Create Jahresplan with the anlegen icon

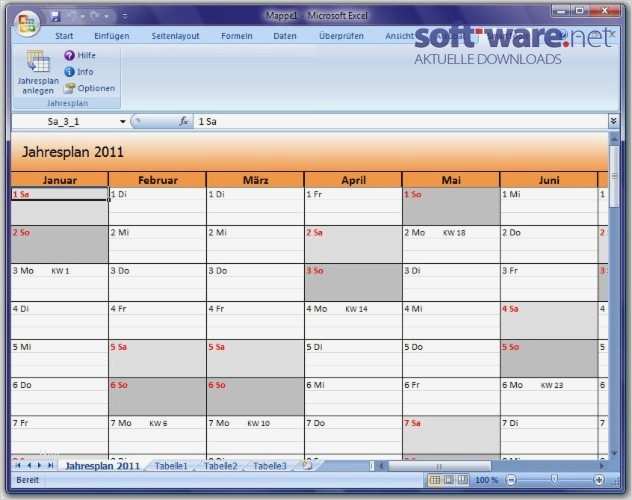[x=38, y=73]
